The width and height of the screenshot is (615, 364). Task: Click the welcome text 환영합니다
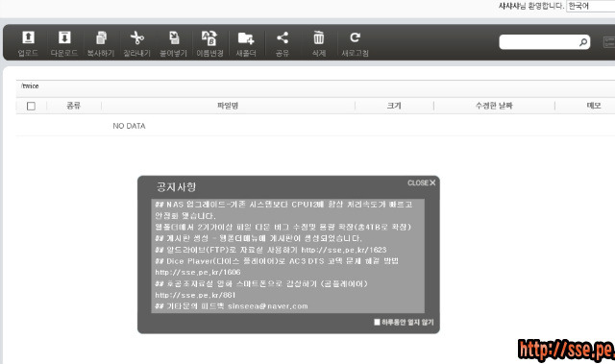[x=546, y=6]
